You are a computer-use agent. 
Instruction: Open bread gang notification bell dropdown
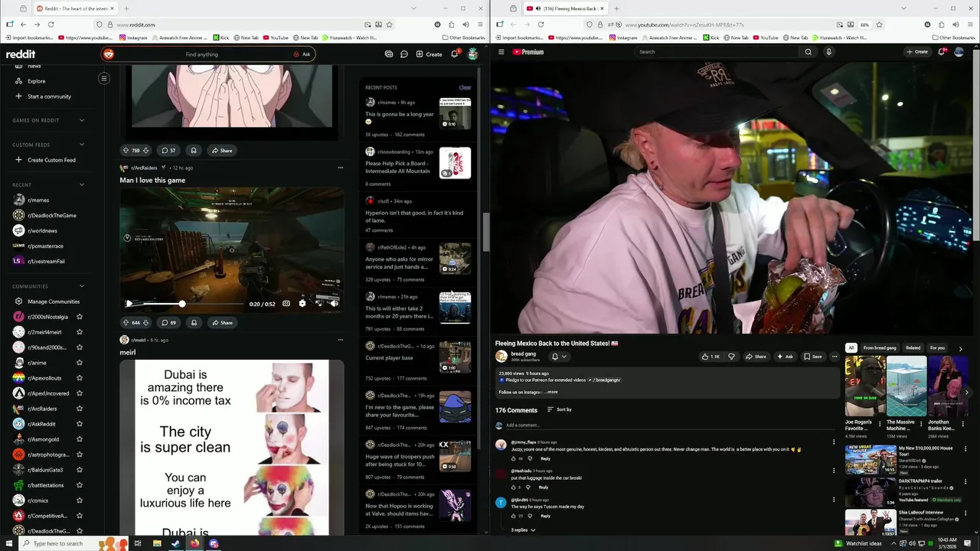click(x=559, y=357)
